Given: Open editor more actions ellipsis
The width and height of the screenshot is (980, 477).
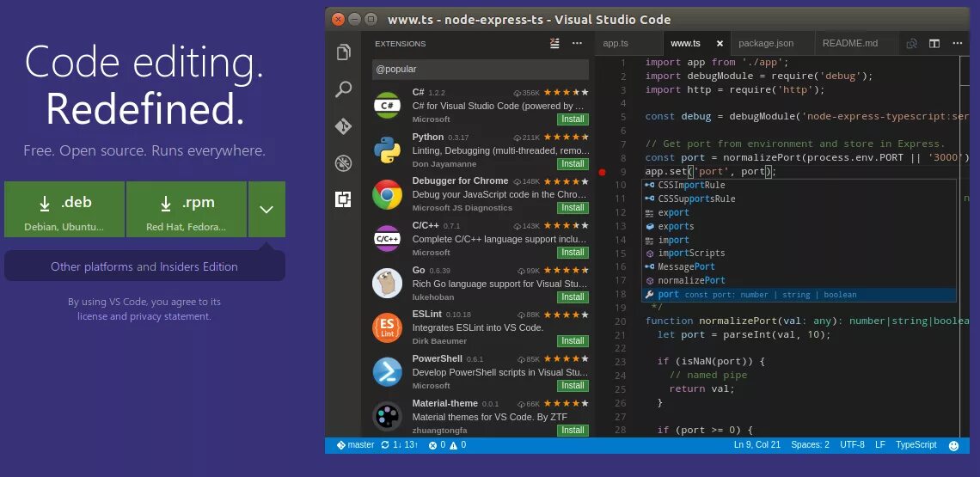Looking at the screenshot, I should pyautogui.click(x=958, y=43).
